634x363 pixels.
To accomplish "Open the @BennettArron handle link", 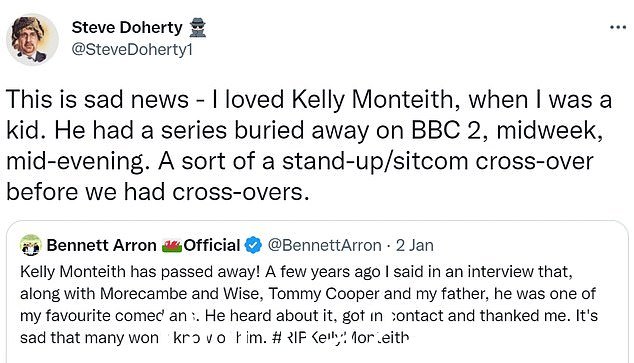I will click(x=325, y=245).
